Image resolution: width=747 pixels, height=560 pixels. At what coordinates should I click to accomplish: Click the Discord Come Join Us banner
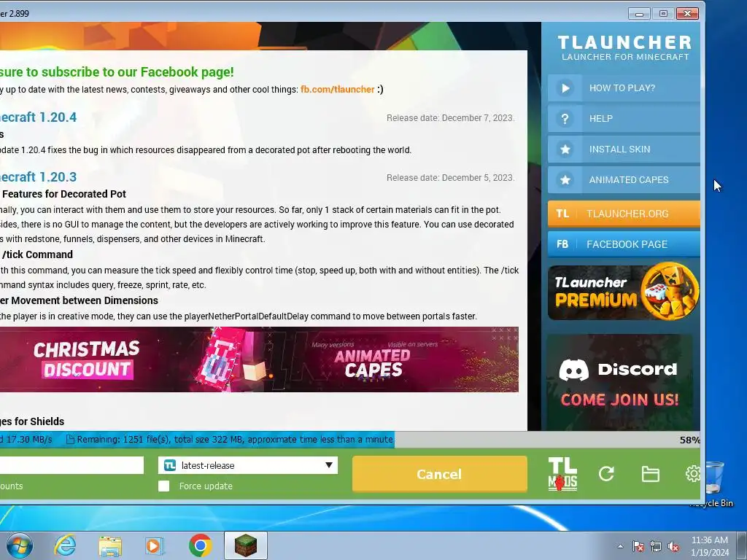[620, 382]
